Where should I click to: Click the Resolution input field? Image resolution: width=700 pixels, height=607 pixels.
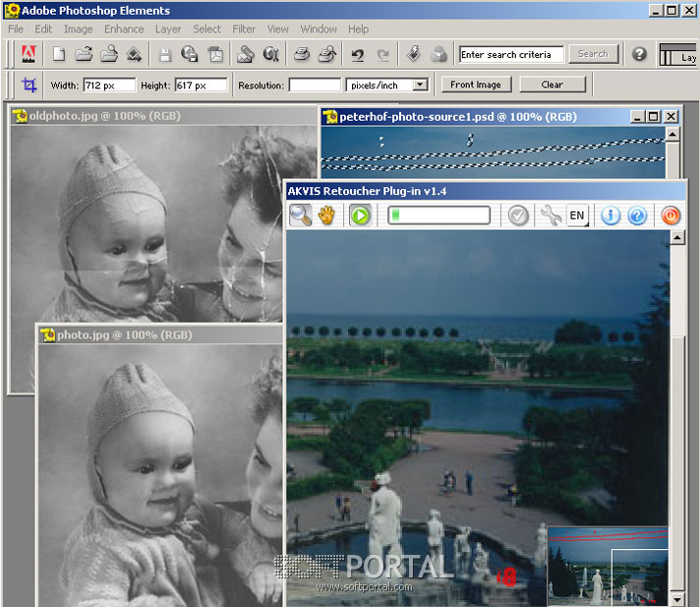315,85
